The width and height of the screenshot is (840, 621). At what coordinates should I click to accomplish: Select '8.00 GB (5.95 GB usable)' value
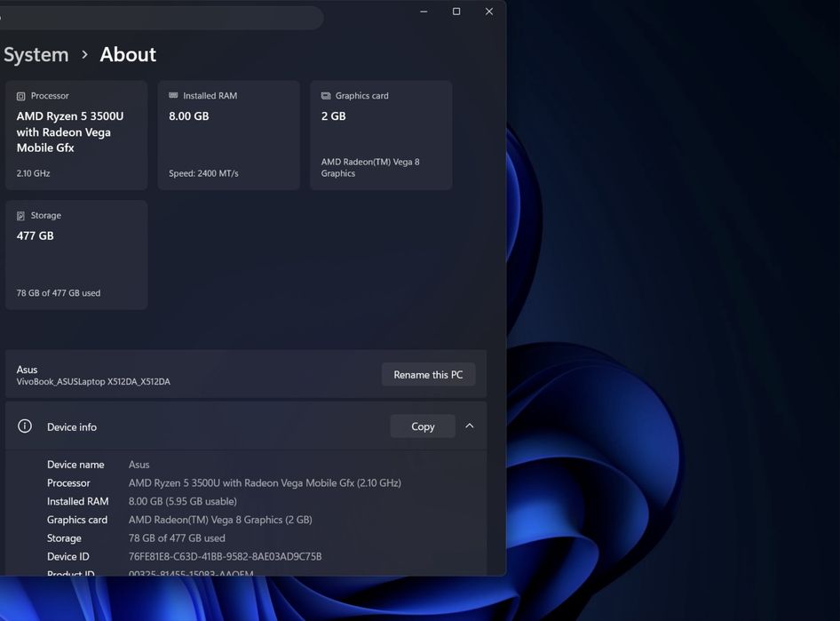click(x=183, y=502)
